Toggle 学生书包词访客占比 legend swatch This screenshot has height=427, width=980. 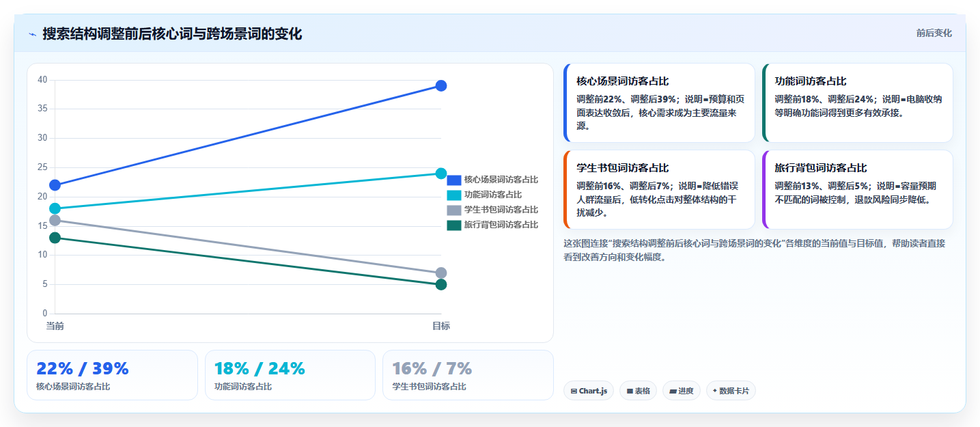pos(454,210)
